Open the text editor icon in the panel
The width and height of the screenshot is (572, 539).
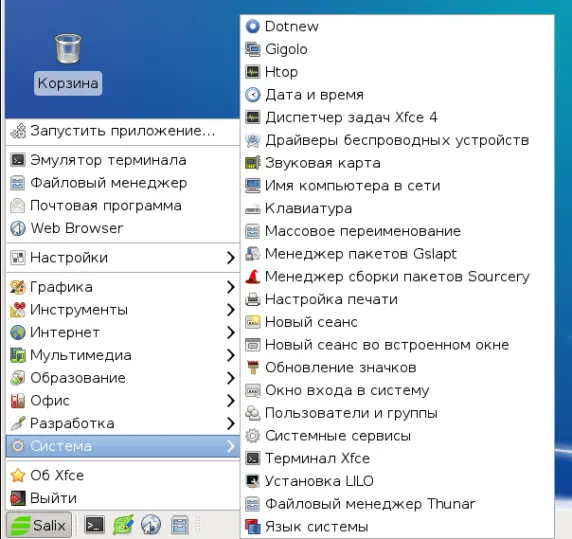coord(123,525)
